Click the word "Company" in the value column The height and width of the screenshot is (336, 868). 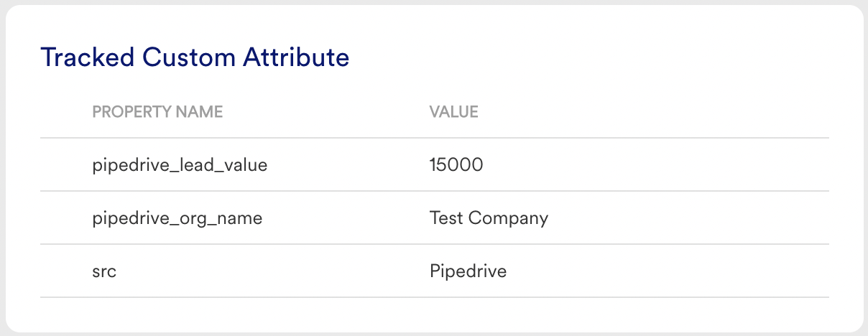pyautogui.click(x=508, y=218)
